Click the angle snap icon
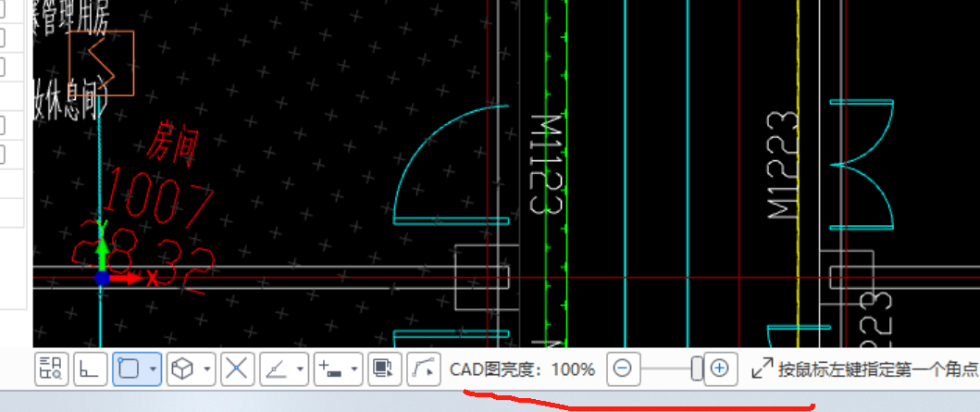 pyautogui.click(x=276, y=368)
